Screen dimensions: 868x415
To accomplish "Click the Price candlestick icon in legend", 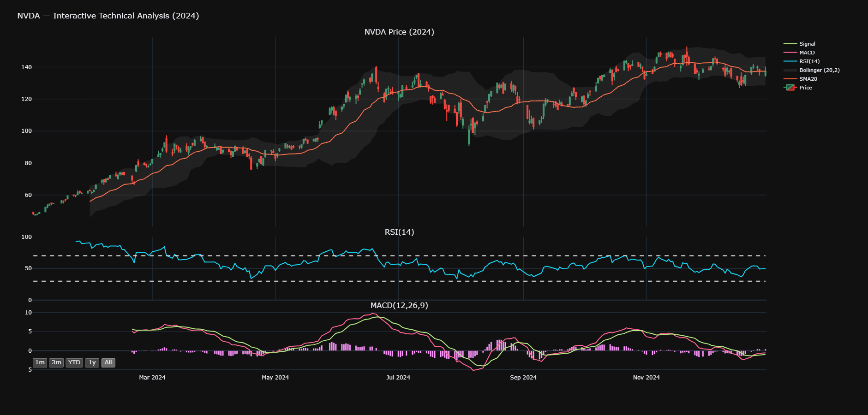I will 790,88.
